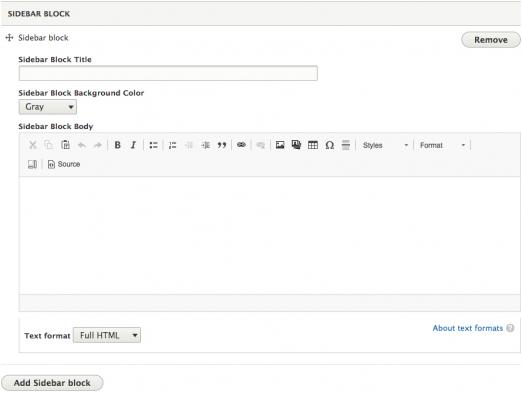Open the Format dropdown in toolbar
Image resolution: width=522 pixels, height=393 pixels.
[x=442, y=145]
